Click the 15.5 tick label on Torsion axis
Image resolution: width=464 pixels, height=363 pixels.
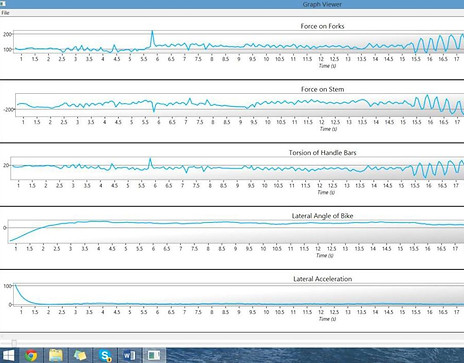point(415,186)
